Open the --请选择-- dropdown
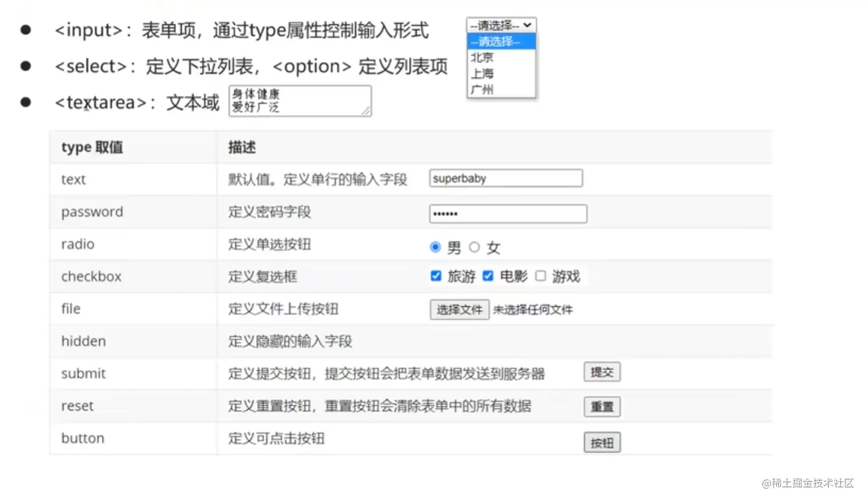Screen dimensions: 868x503 coord(501,25)
